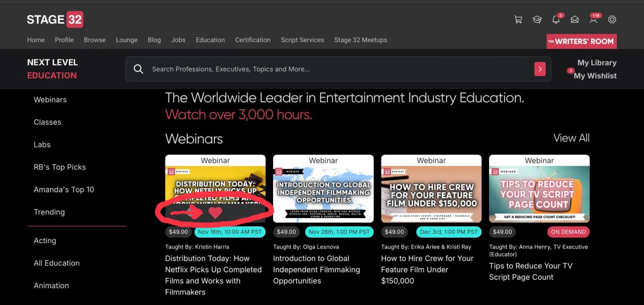Viewport: 644px width, 305px height.
Task: Open the messages envelope icon
Action: tap(575, 20)
